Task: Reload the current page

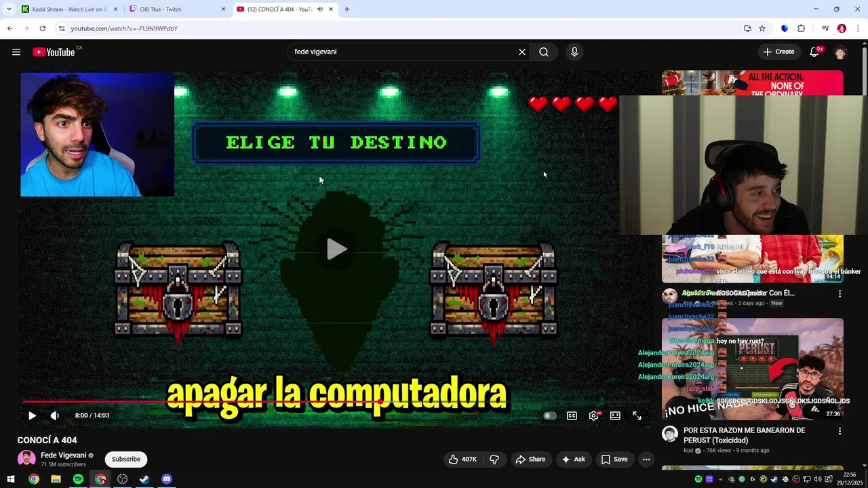Action: [x=42, y=28]
